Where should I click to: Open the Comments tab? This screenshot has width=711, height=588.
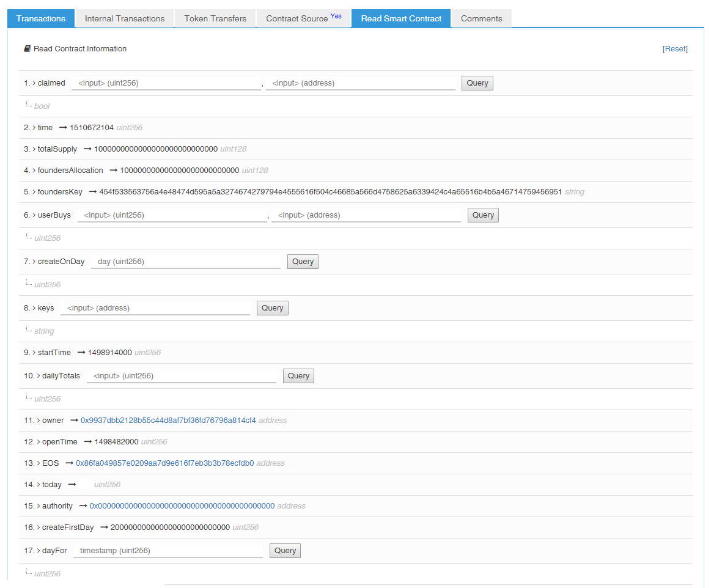(x=482, y=18)
